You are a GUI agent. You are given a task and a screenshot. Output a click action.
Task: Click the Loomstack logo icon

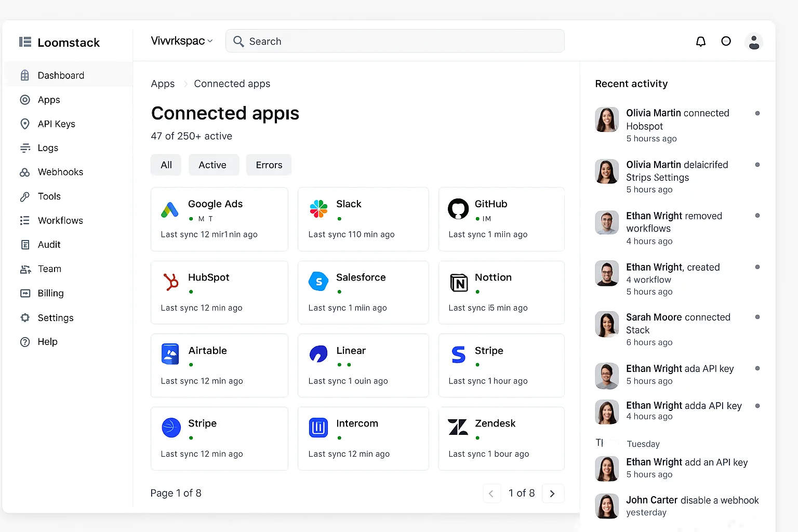[x=25, y=42]
